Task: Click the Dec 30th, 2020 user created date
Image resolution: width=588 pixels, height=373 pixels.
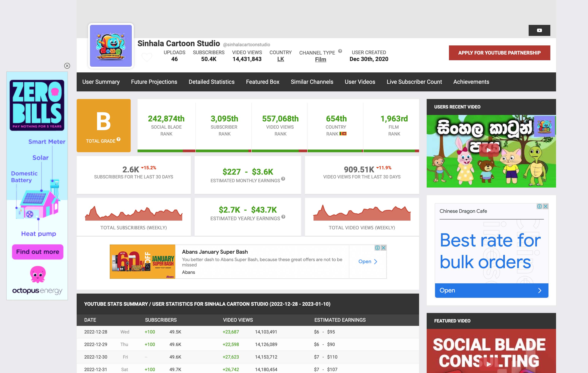Action: [369, 59]
